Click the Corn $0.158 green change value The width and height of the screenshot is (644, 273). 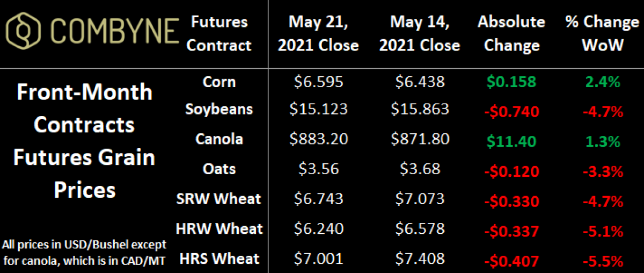pos(511,82)
